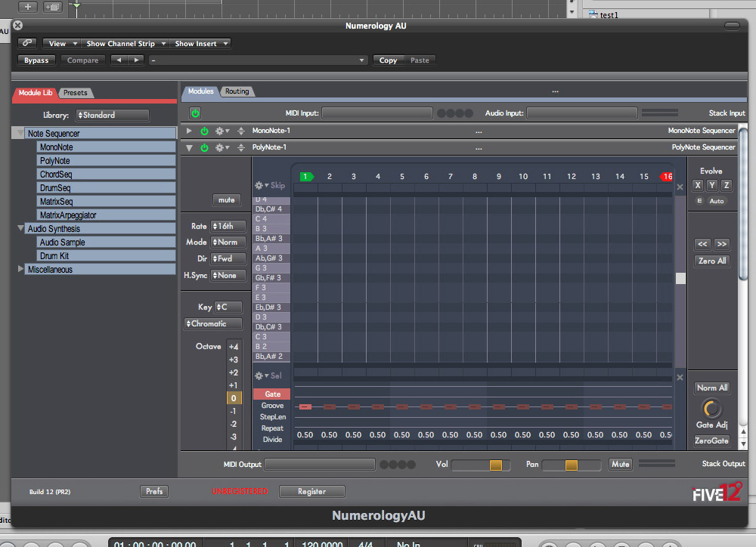Click the Zero All button
This screenshot has height=547, width=756.
click(x=711, y=261)
